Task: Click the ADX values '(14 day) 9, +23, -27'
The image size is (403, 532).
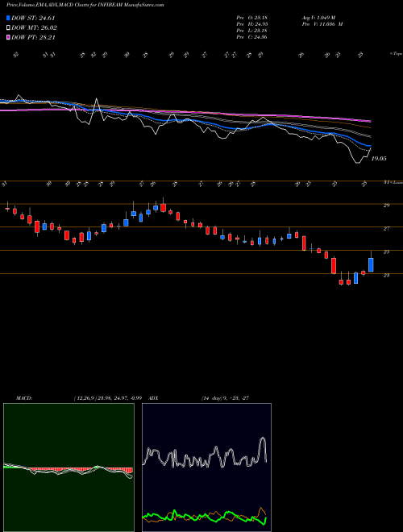Action: [225, 398]
